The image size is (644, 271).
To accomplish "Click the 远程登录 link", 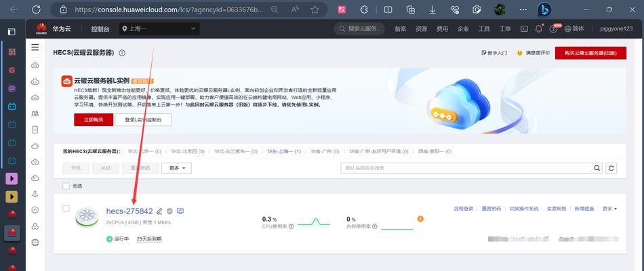I will (464, 209).
